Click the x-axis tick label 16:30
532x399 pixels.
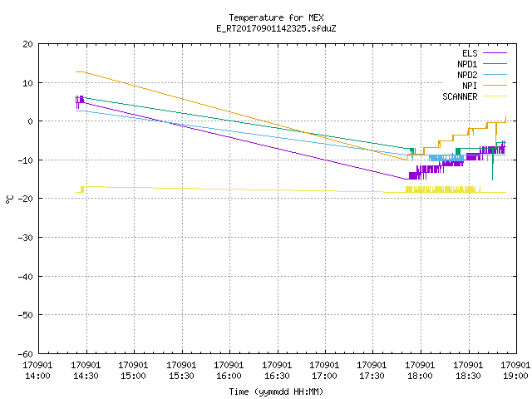277,376
